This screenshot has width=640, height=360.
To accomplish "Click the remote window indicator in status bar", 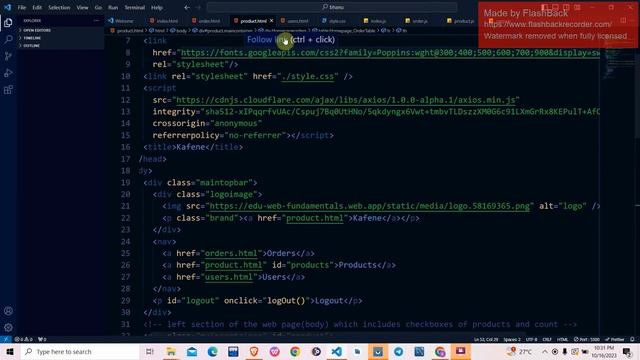I will (x=6, y=339).
